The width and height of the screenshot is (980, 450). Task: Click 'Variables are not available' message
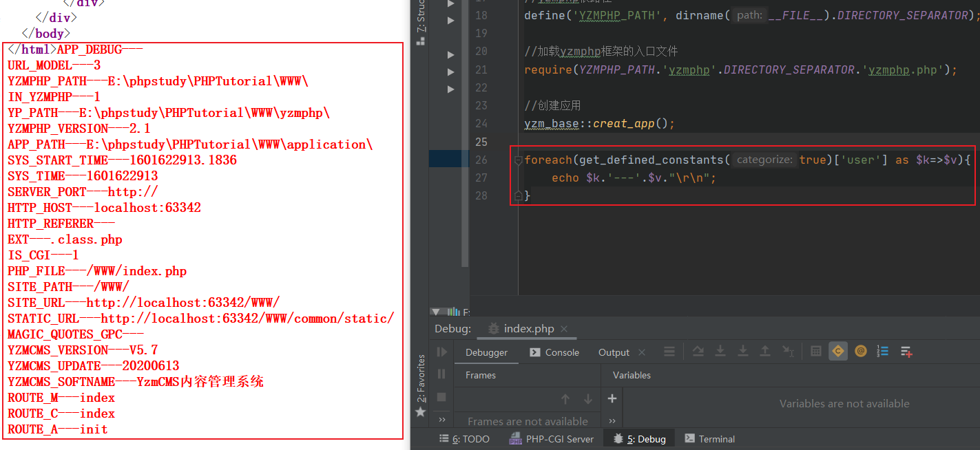coord(844,404)
